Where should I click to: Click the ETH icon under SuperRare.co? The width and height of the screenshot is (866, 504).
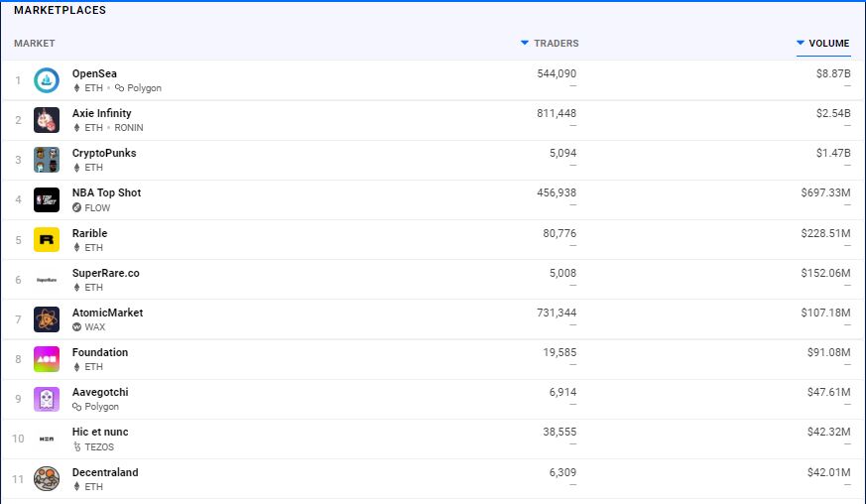coord(76,288)
